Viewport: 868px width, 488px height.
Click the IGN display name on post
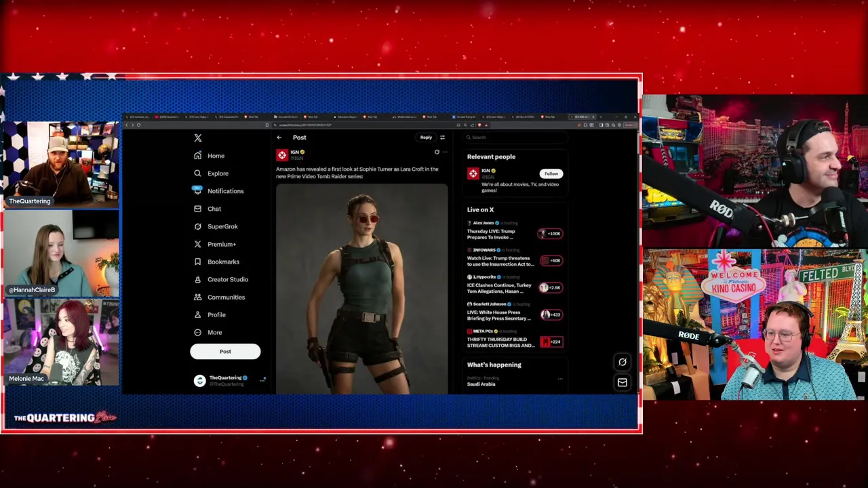click(294, 152)
